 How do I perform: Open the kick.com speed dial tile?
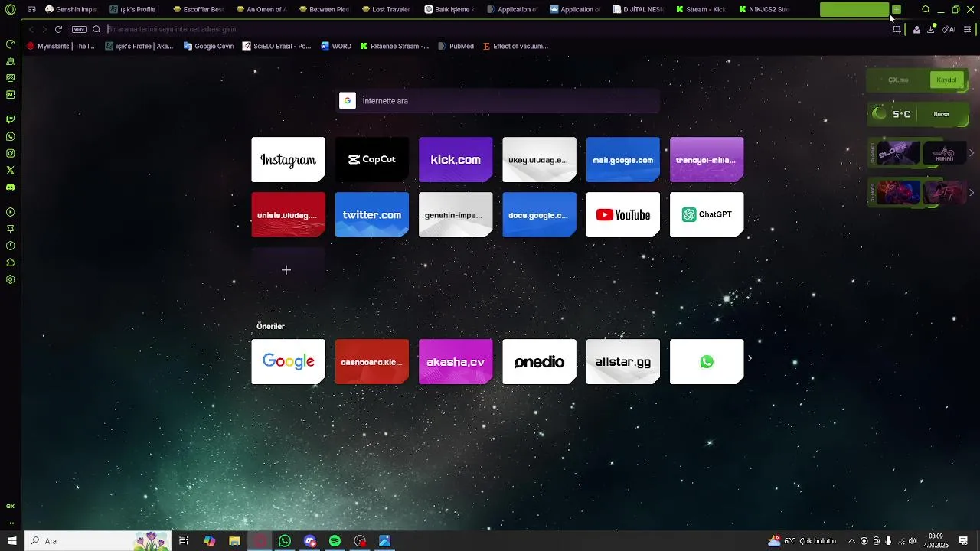click(x=456, y=160)
